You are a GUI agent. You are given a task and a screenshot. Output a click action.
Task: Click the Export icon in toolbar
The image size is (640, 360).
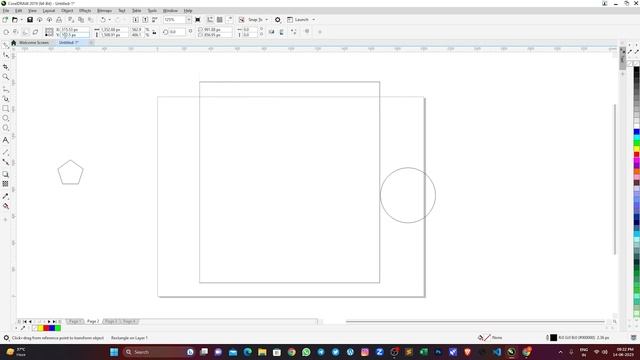[x=145, y=20]
